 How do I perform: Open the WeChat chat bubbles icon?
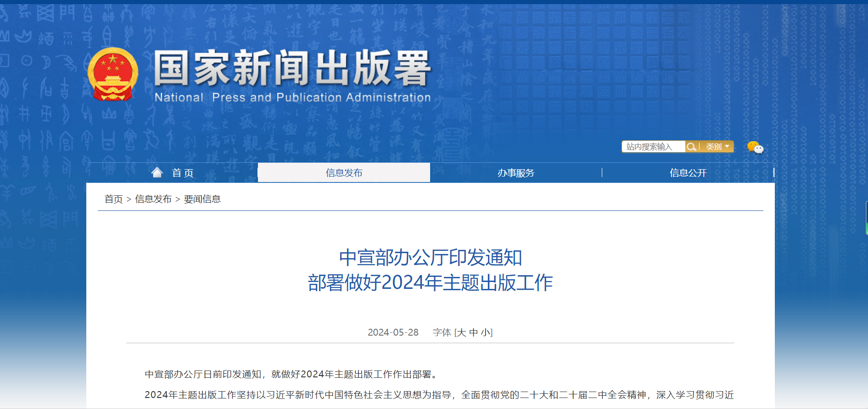click(x=755, y=147)
